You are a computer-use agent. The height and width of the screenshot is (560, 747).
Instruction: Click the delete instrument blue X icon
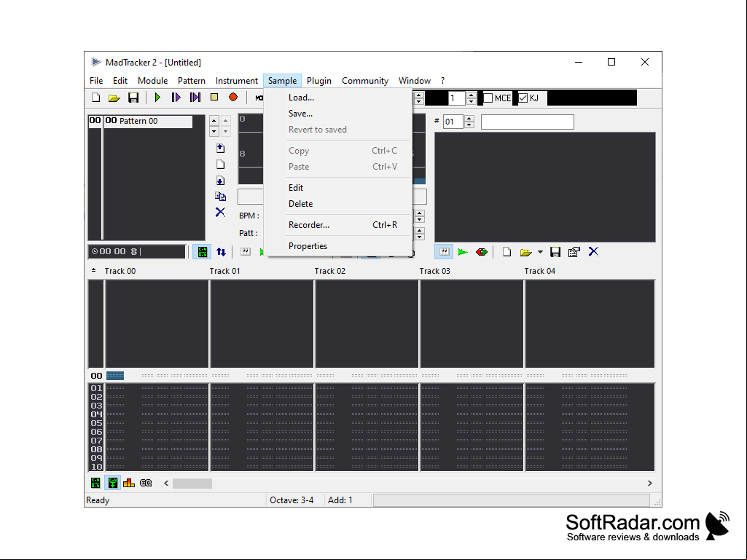click(594, 251)
